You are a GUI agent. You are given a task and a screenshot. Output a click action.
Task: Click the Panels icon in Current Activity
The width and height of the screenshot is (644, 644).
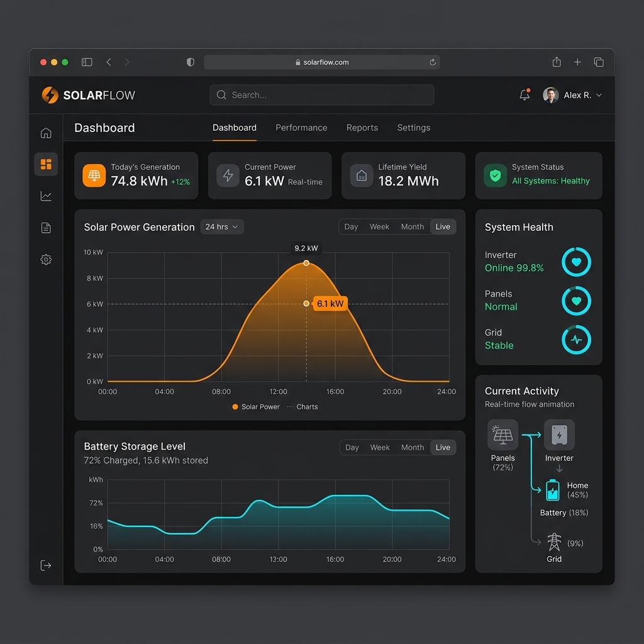point(502,435)
